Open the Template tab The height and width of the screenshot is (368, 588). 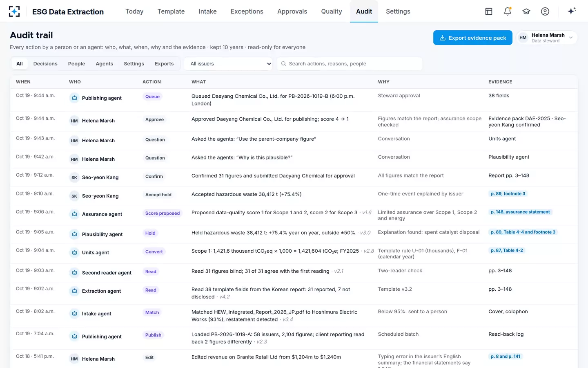(x=171, y=11)
